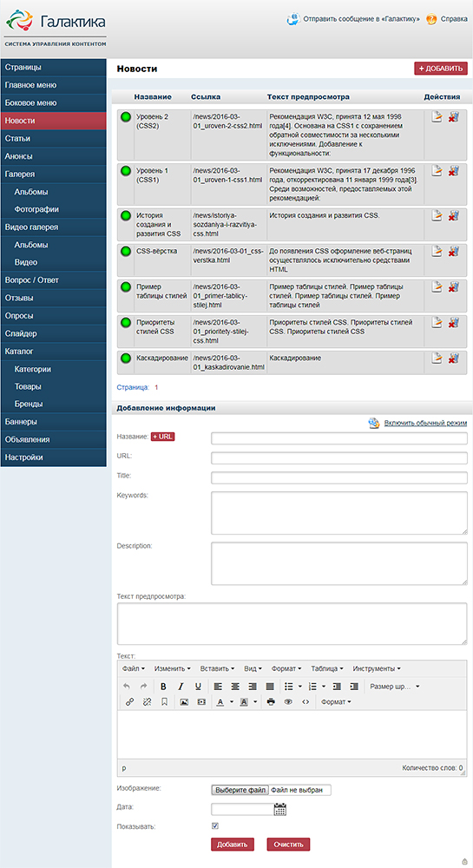Toggle bold formatting in editor
The height and width of the screenshot is (868, 473).
[x=163, y=687]
